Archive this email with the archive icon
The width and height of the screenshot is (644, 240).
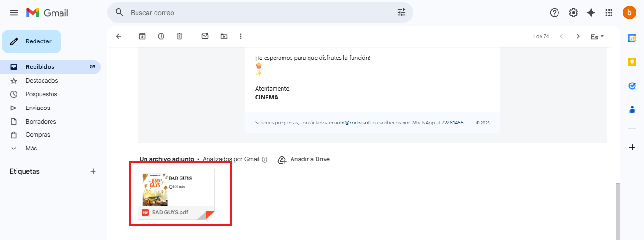142,36
